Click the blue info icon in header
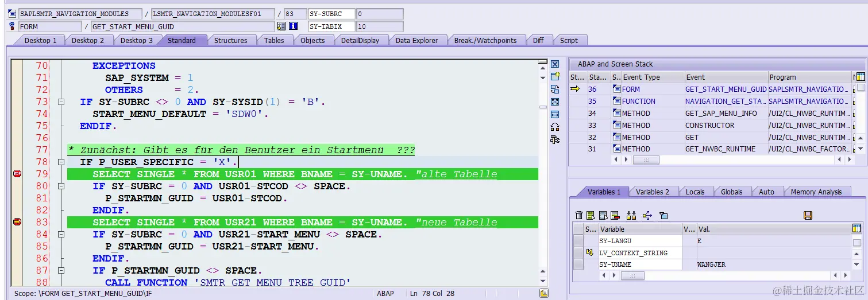The height and width of the screenshot is (300, 868). [x=293, y=26]
